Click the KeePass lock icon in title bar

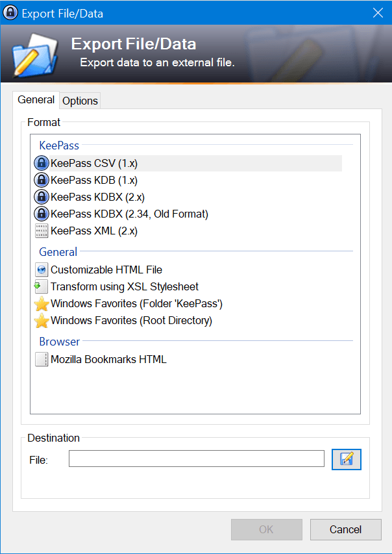coord(10,13)
